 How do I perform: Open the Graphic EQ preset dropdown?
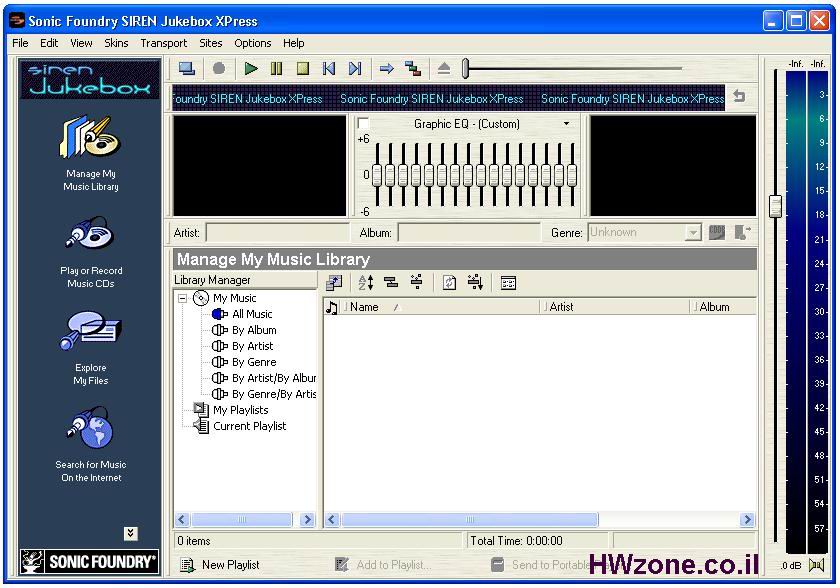pos(566,124)
